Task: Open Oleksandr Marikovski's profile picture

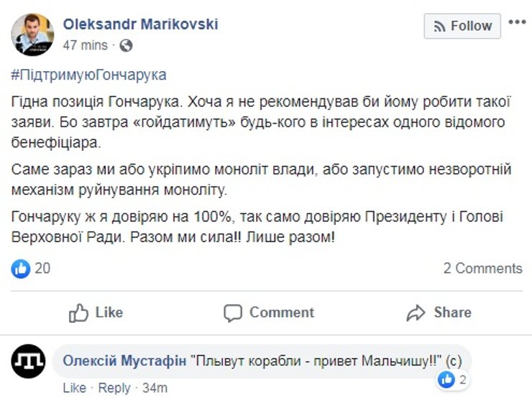Action: [32, 34]
